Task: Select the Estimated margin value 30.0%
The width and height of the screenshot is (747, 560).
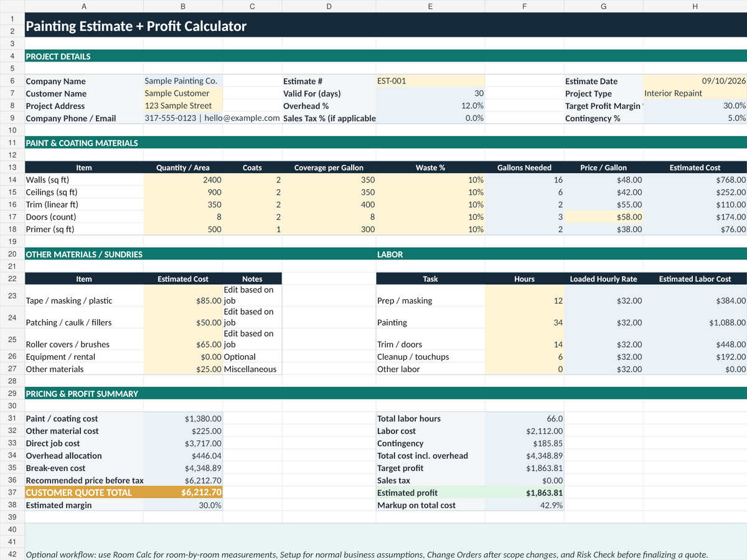Action: [182, 505]
